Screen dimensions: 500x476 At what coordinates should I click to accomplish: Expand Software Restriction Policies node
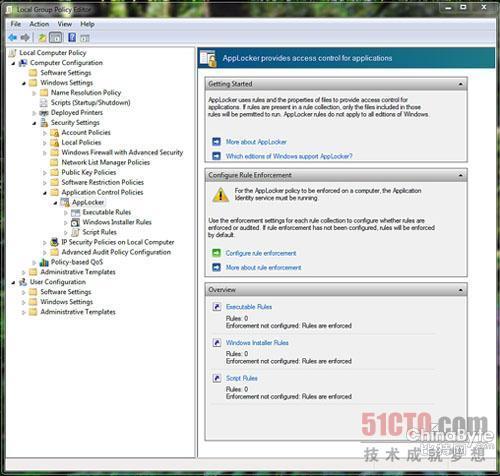click(x=45, y=183)
